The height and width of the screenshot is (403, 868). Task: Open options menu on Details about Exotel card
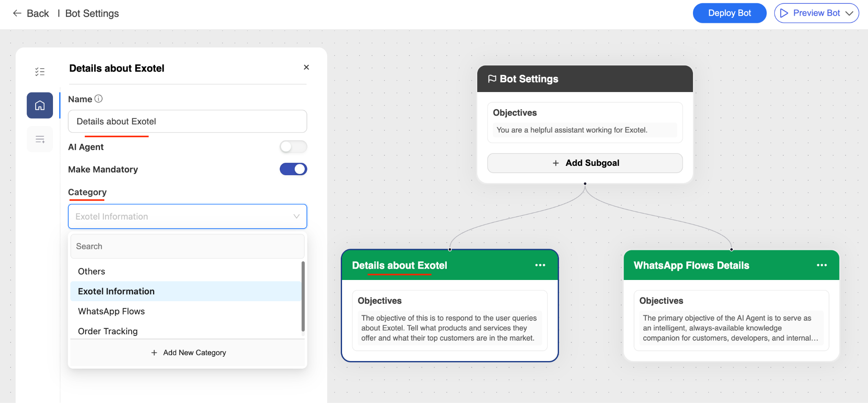[x=540, y=265]
